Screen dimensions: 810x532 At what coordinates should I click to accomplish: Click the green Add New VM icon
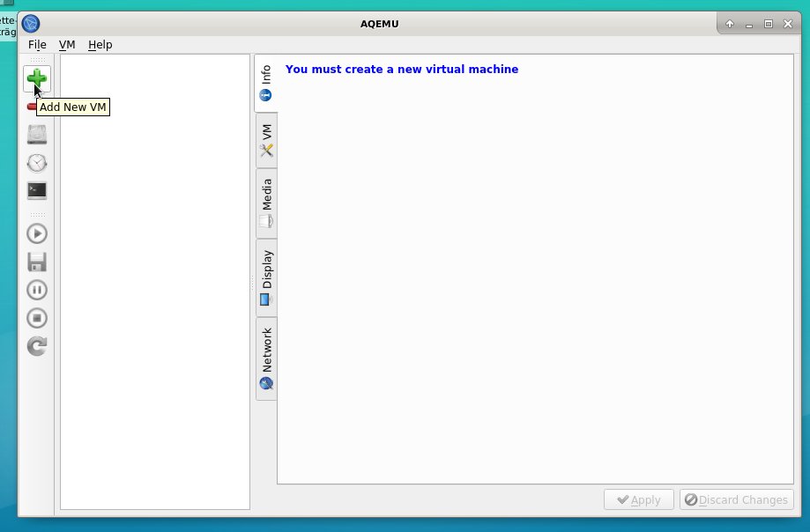click(x=37, y=78)
